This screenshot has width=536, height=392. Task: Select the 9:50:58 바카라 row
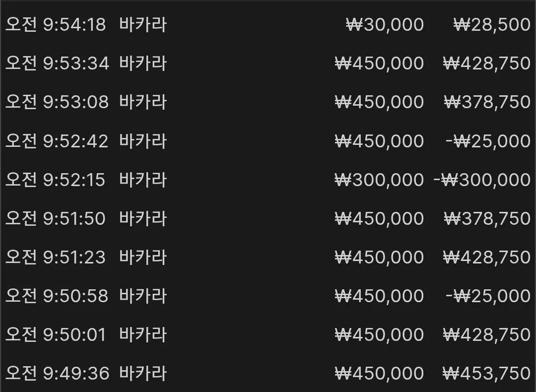[268, 296]
